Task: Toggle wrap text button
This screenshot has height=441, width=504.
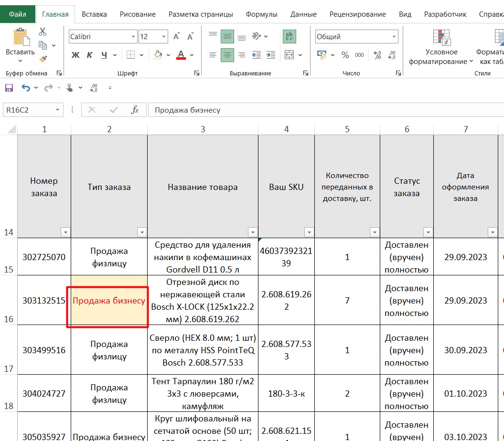Action: 289,37
